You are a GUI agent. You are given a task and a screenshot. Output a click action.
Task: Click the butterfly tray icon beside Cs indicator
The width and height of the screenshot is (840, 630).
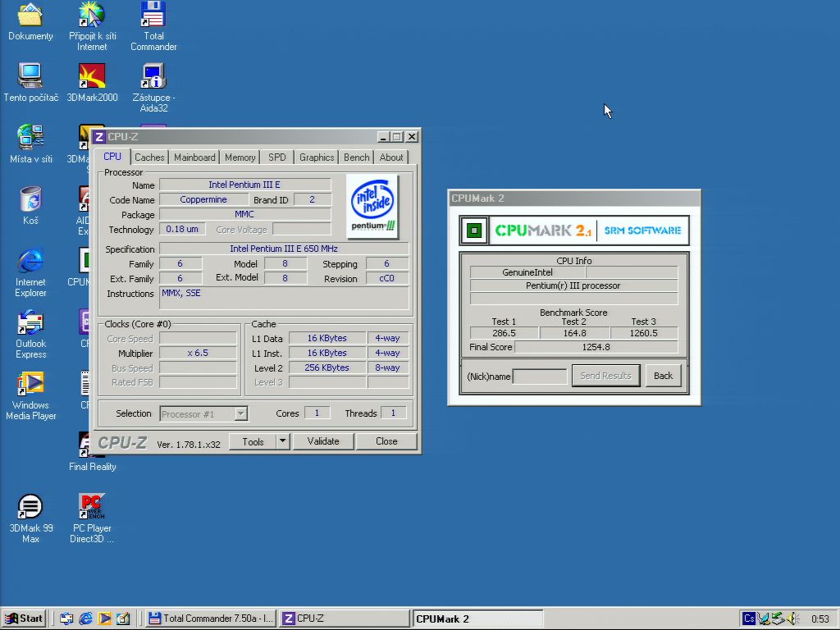[x=764, y=619]
